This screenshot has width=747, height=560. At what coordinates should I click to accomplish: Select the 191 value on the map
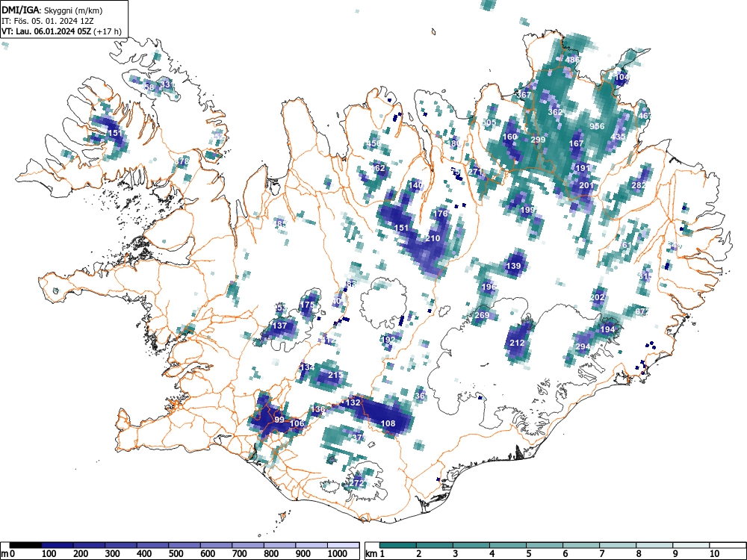(583, 168)
